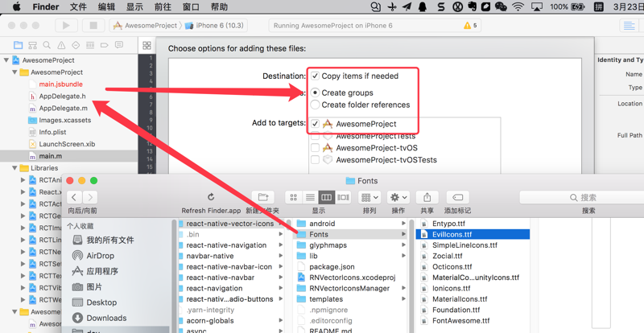Open the 帮助 menu
Viewport: 644px width, 333px height.
219,7
